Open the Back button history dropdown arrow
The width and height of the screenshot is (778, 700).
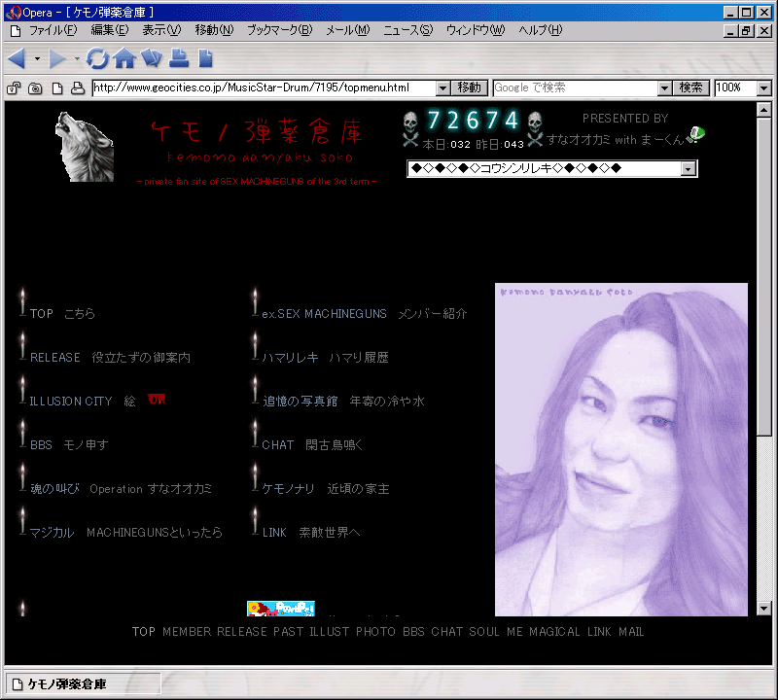37,58
